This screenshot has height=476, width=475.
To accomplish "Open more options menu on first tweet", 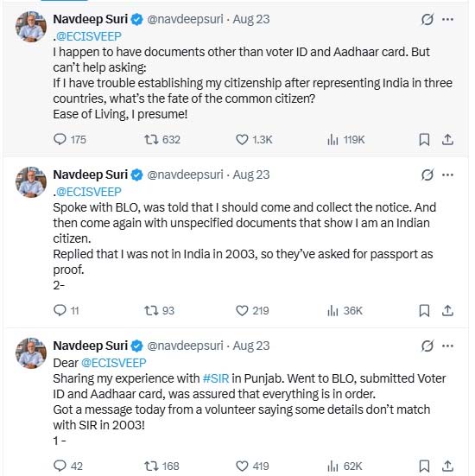I will [x=447, y=19].
